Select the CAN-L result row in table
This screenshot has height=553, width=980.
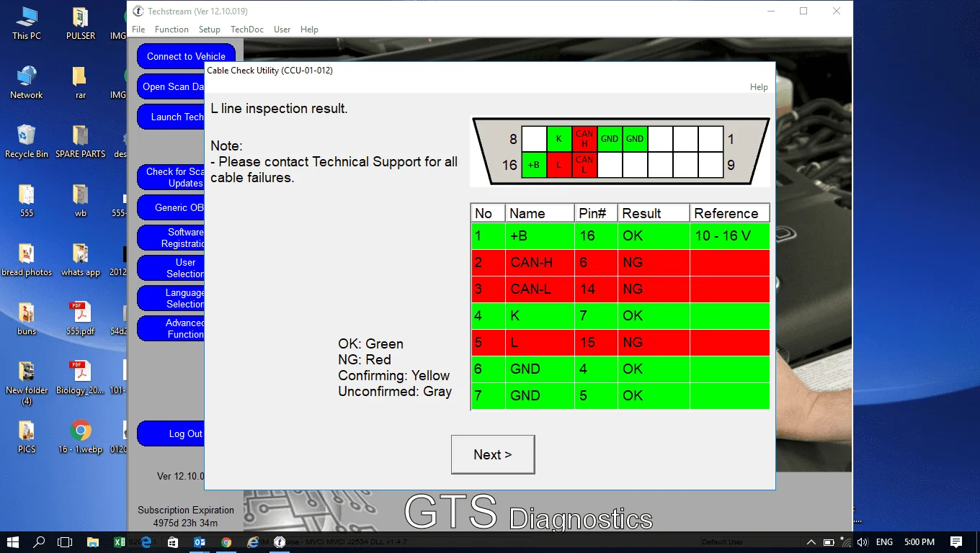[620, 289]
